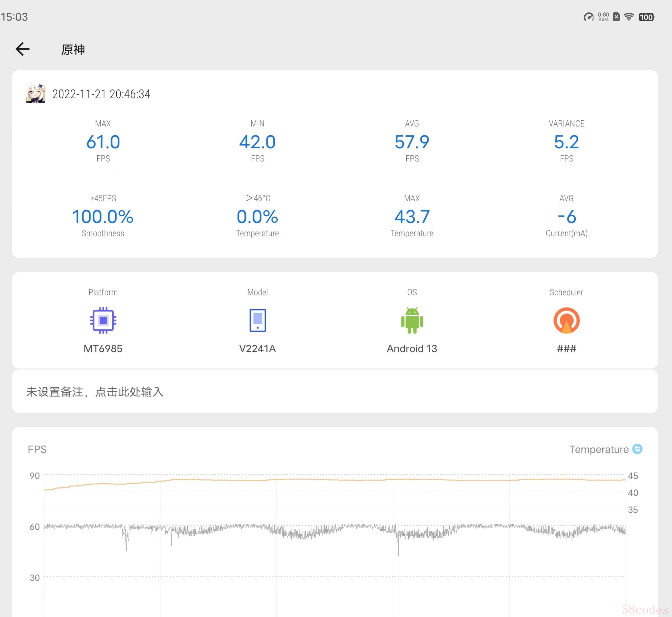Tap the back arrow icon
The image size is (672, 617).
(x=23, y=49)
